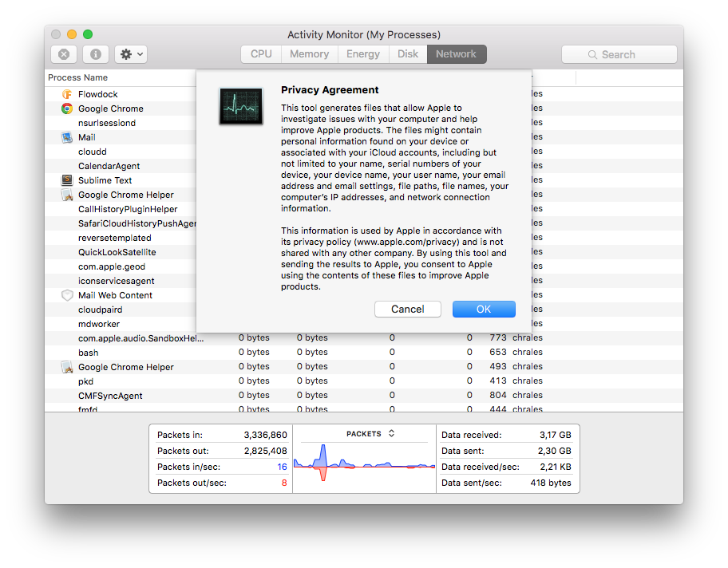Click the Activity Monitor icon in the dialog
The height and width of the screenshot is (568, 728).
[x=240, y=106]
